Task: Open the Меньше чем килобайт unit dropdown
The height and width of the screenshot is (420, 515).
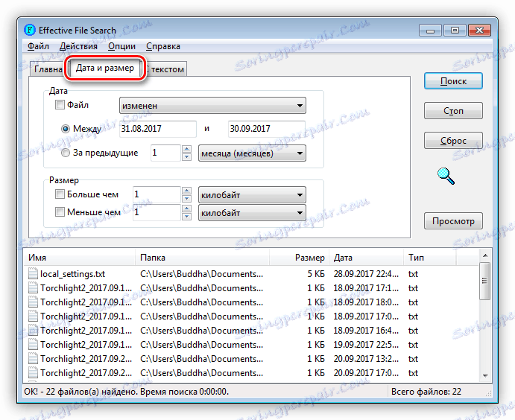Action: pyautogui.click(x=252, y=213)
